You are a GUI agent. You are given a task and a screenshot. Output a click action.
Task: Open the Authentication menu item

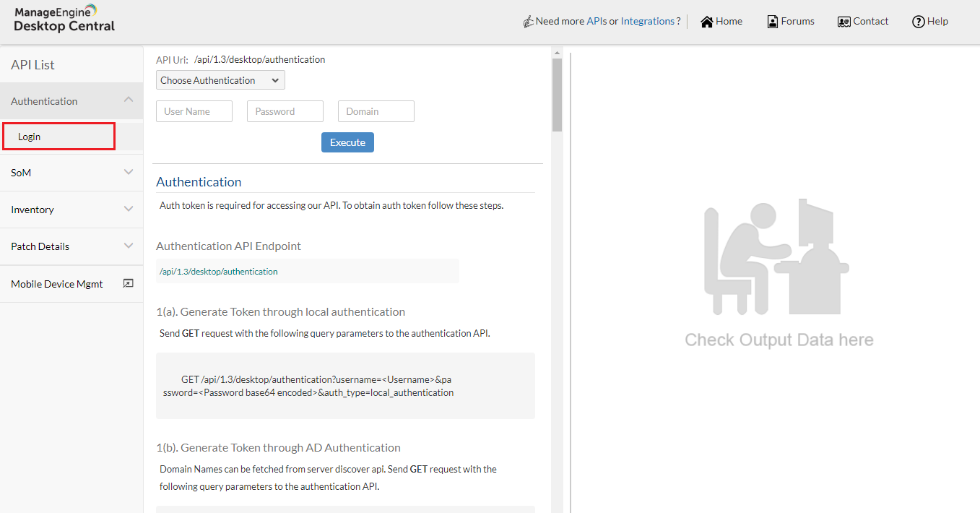point(71,101)
